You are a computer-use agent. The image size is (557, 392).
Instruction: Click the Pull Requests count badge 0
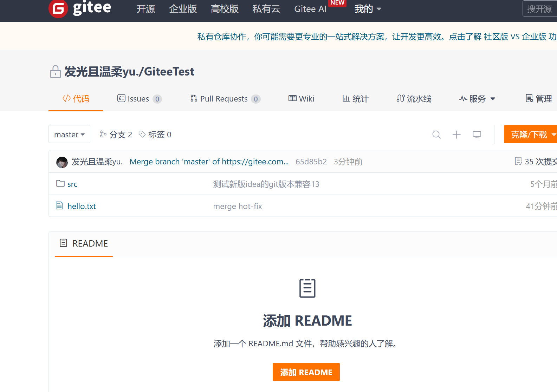[256, 99]
